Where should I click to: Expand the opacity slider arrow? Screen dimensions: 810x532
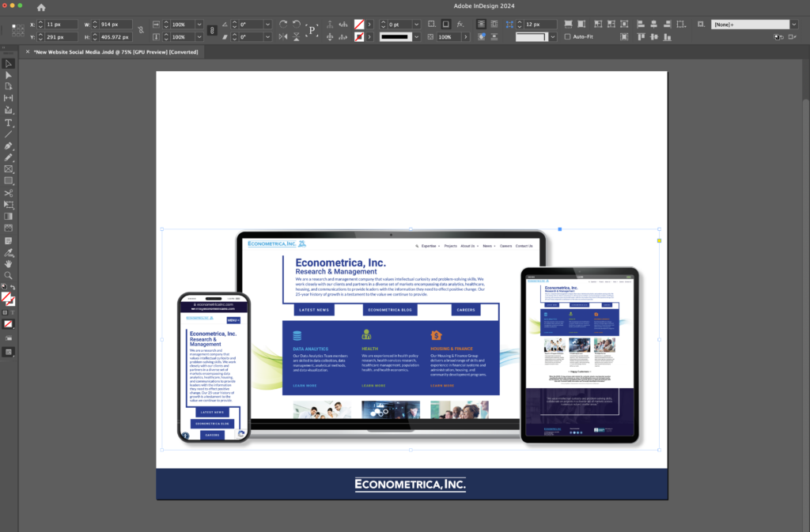[465, 37]
